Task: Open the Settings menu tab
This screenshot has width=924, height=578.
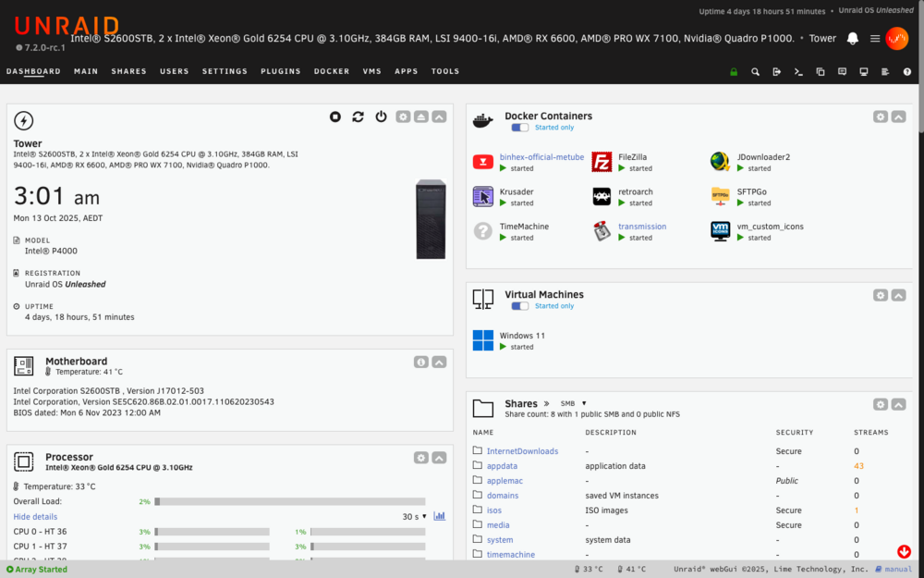Action: click(x=225, y=71)
